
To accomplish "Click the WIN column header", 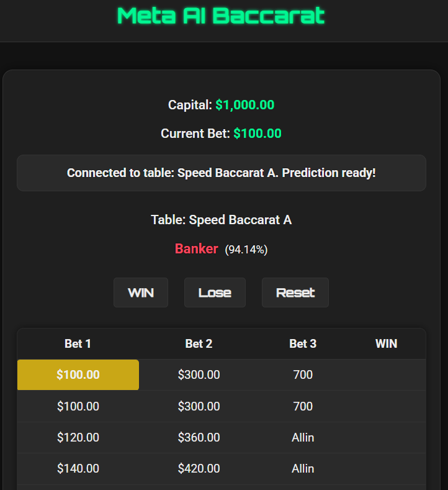I will tap(386, 343).
